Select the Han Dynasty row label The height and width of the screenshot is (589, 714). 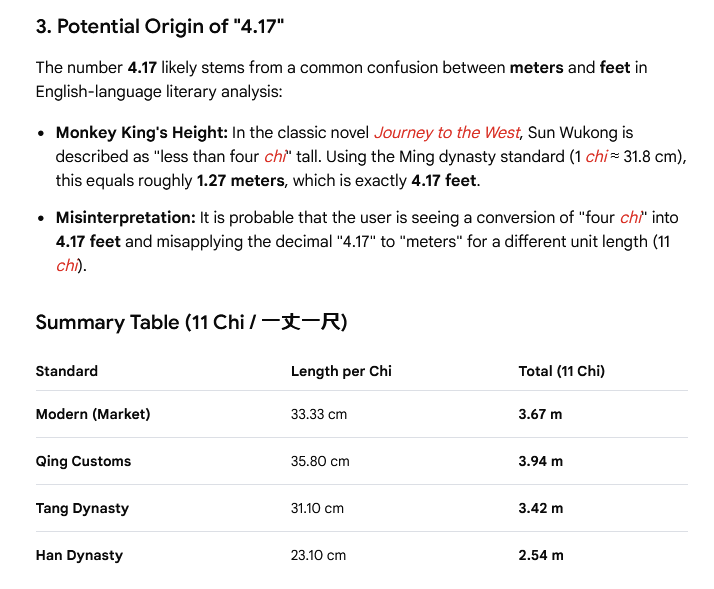pos(79,555)
